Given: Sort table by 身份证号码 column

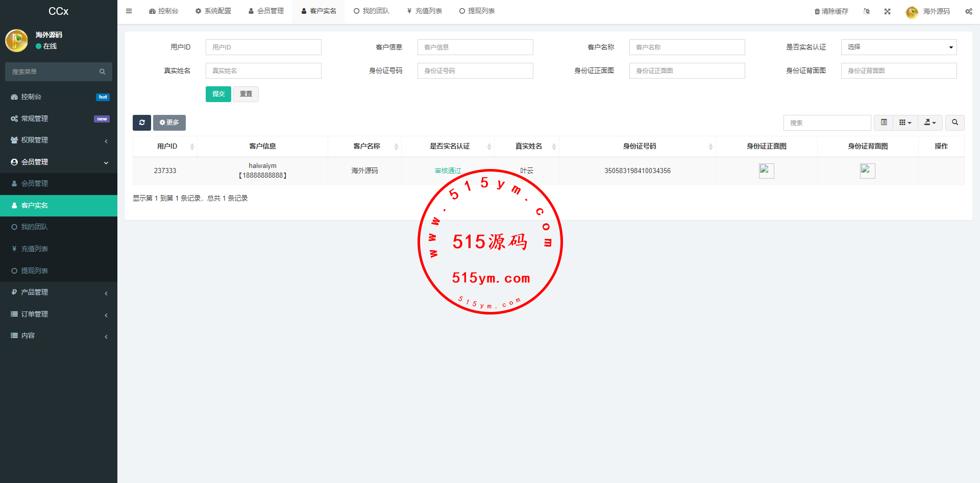Looking at the screenshot, I should click(639, 147).
